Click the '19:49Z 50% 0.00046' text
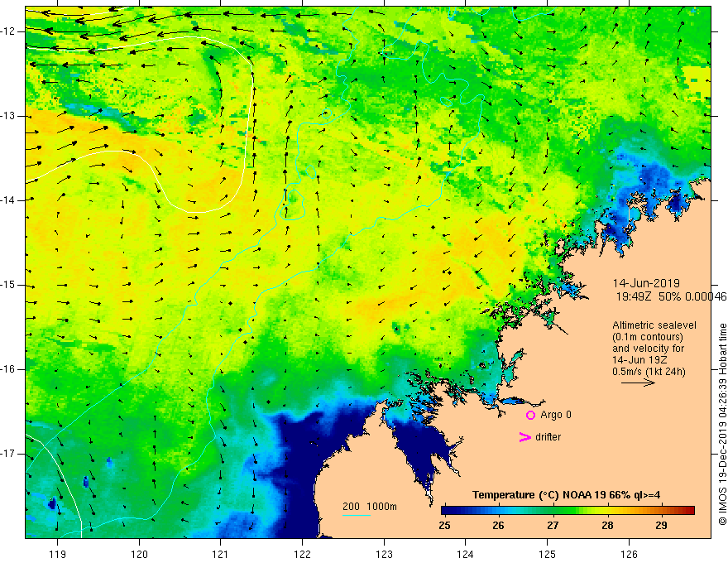 [672, 296]
